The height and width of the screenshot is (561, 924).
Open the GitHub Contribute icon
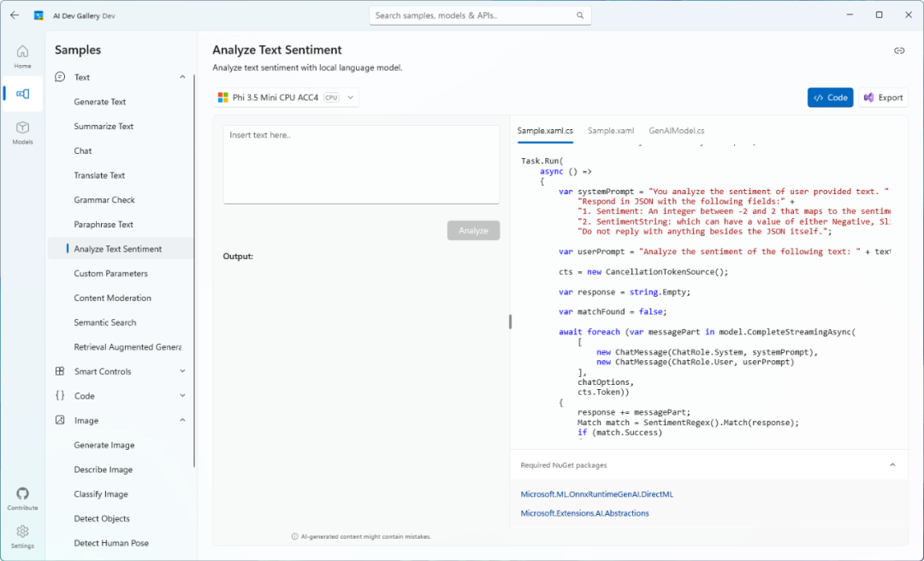[x=22, y=499]
